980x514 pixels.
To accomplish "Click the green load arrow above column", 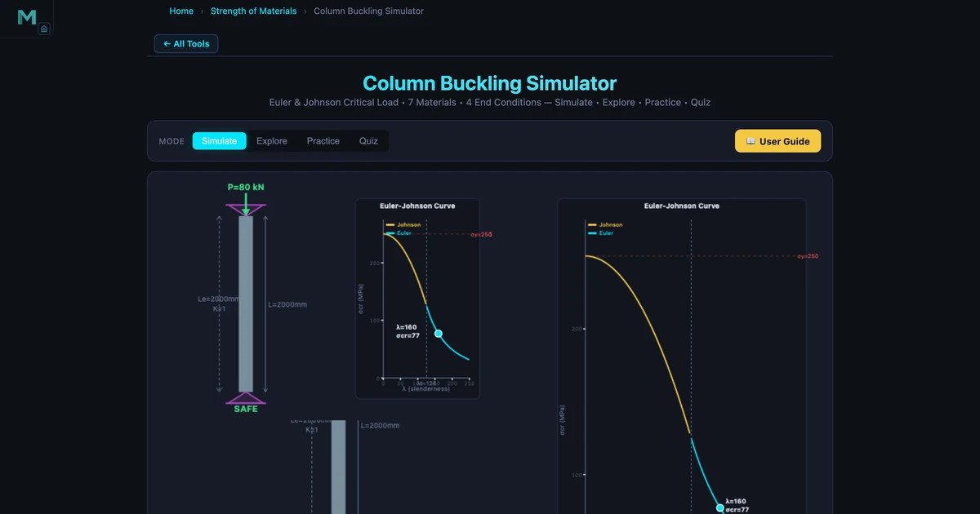I will pyautogui.click(x=246, y=204).
